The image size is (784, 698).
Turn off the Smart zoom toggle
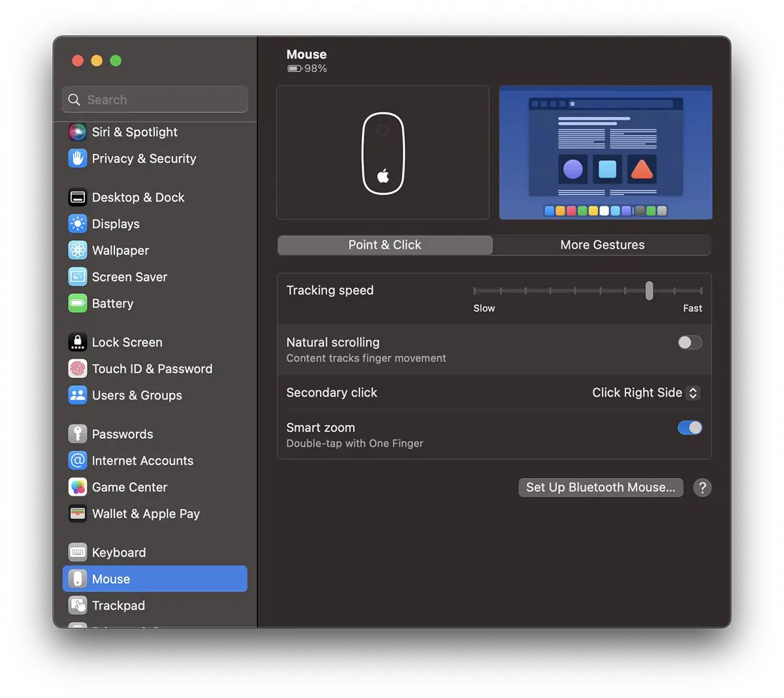point(689,428)
